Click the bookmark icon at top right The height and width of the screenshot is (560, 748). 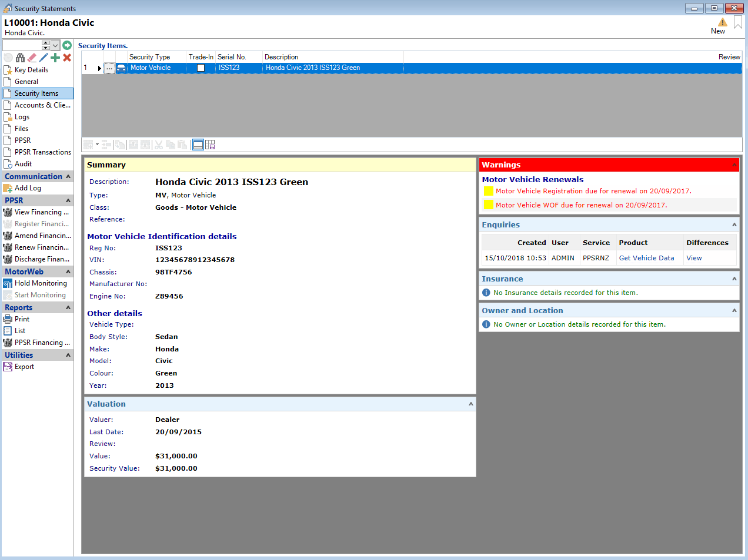coord(738,22)
